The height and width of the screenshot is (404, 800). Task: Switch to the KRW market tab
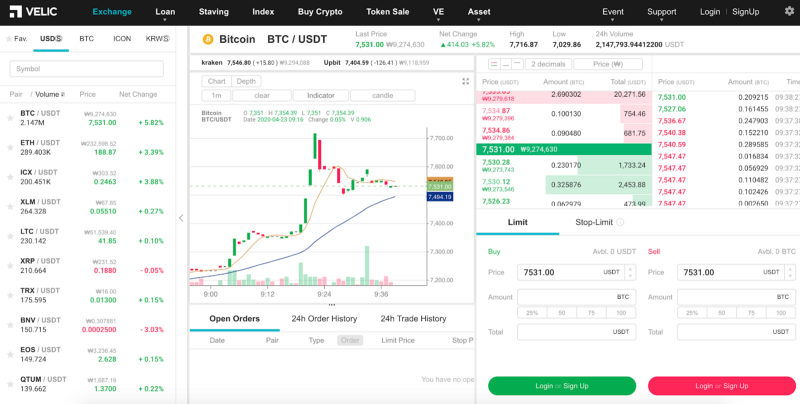pos(157,39)
